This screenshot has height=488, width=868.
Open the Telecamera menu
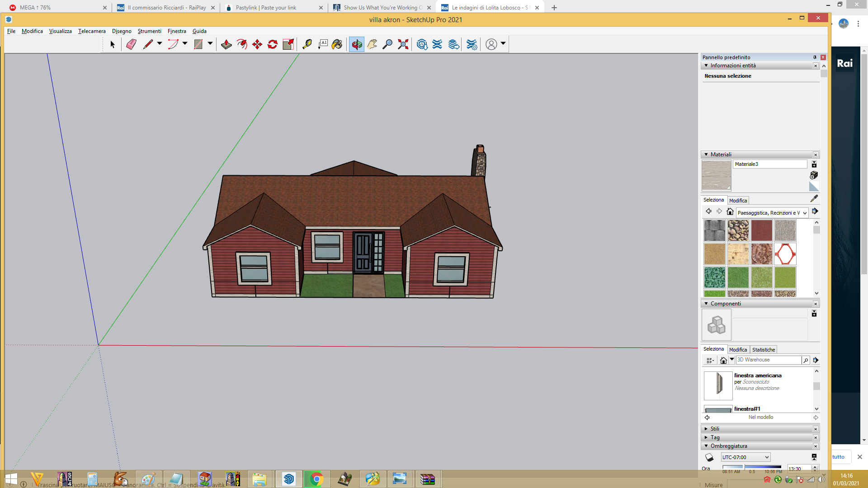92,31
